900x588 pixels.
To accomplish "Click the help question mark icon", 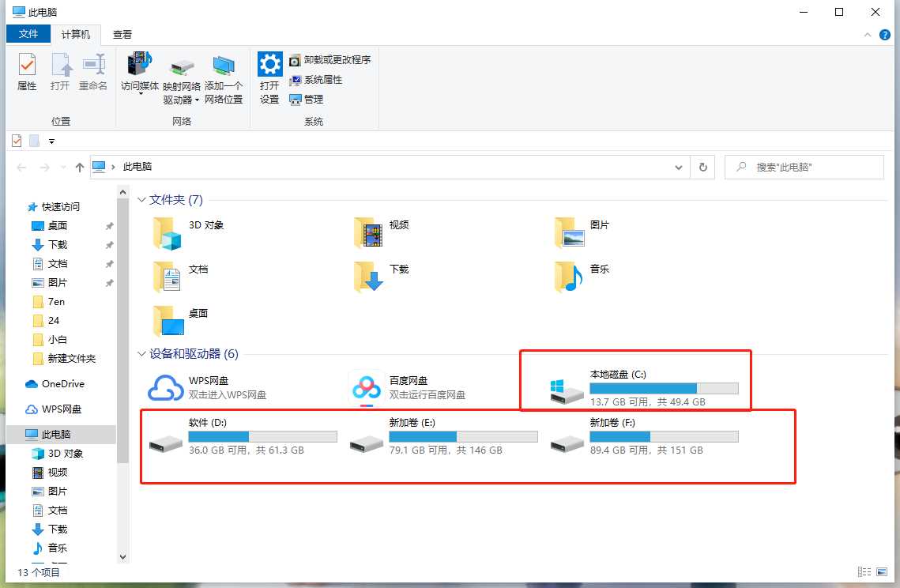I will [x=885, y=35].
